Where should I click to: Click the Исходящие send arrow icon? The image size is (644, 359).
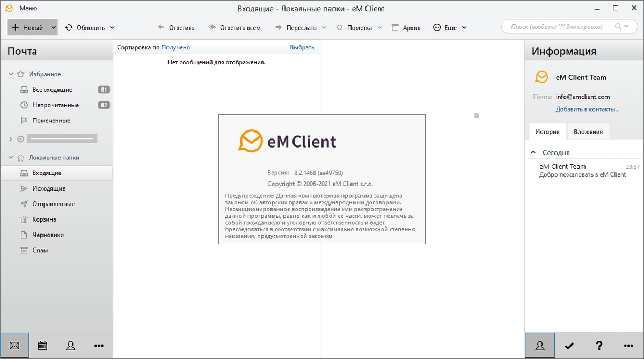(24, 189)
